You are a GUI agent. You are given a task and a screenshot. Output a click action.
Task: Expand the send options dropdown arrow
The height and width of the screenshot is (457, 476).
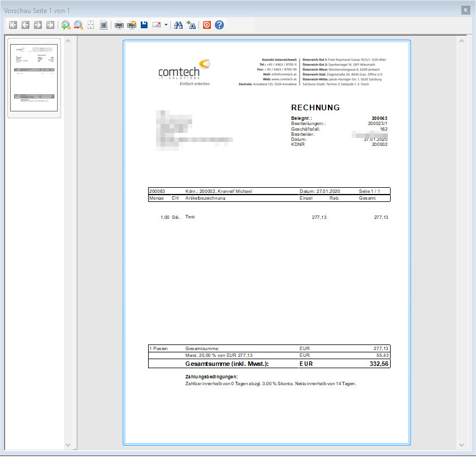pyautogui.click(x=166, y=25)
